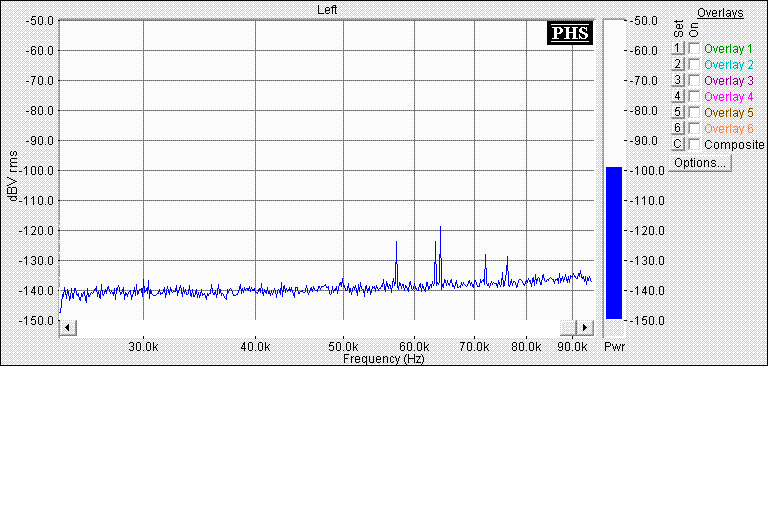
Task: Click the 'Overlay 5' brown label
Action: point(728,112)
